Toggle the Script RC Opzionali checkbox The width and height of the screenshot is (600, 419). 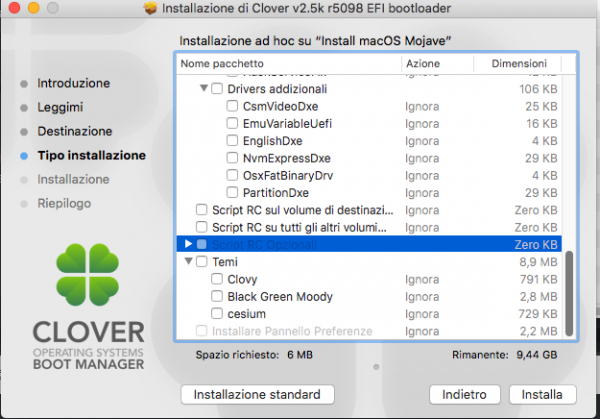pos(202,244)
